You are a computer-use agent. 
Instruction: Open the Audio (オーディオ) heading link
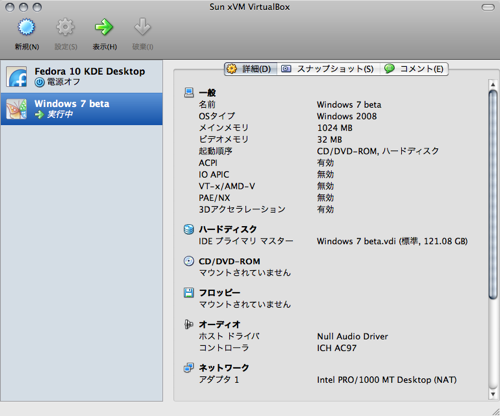click(x=219, y=324)
